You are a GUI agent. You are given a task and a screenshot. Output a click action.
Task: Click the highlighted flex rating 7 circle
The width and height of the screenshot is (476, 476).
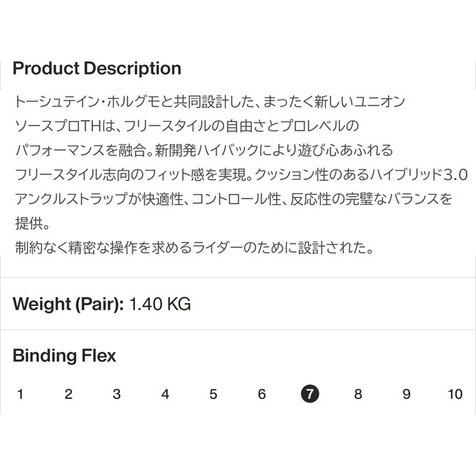310,394
